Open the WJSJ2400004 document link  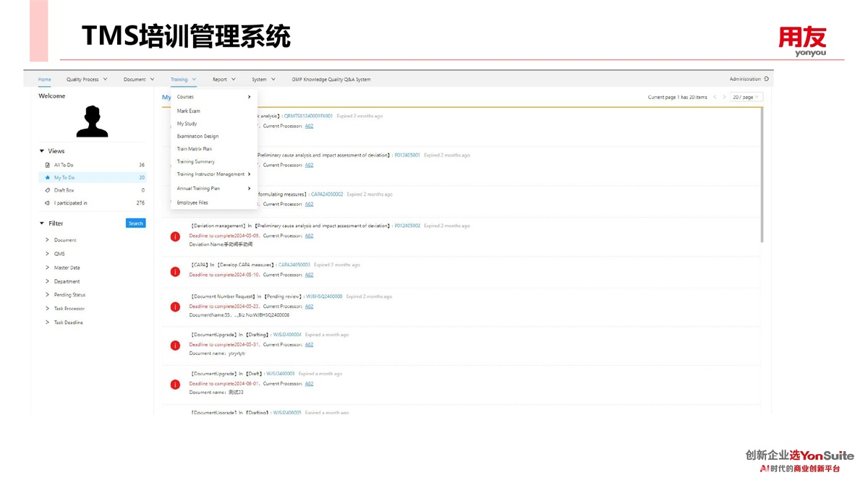point(287,335)
